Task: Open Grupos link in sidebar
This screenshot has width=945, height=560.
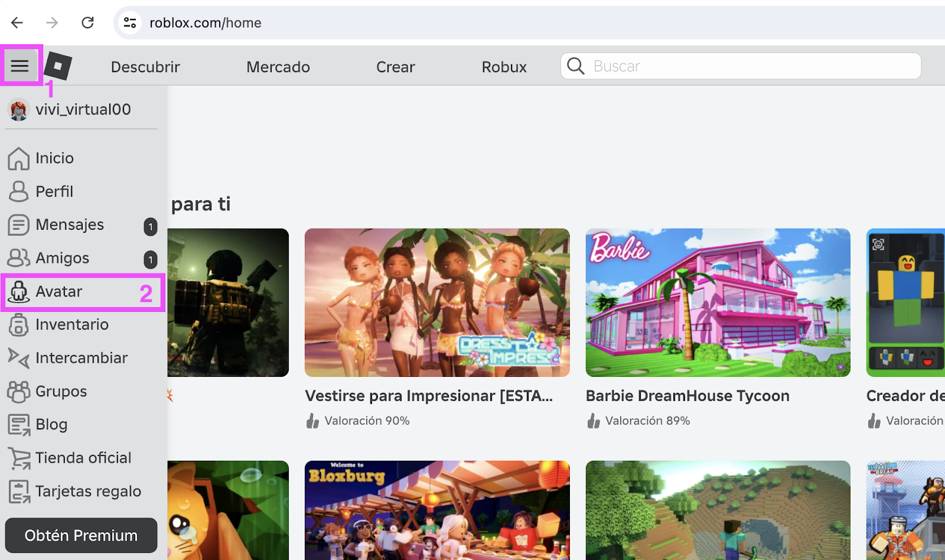Action: (x=61, y=392)
